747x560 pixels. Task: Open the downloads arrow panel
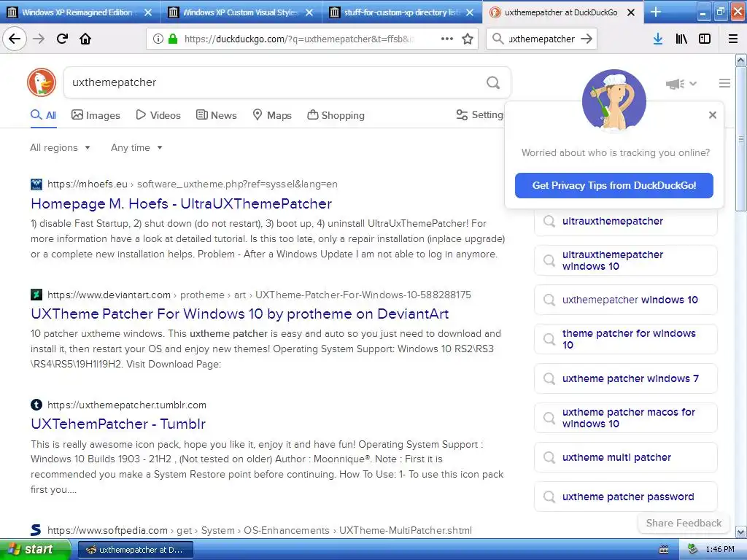point(657,39)
